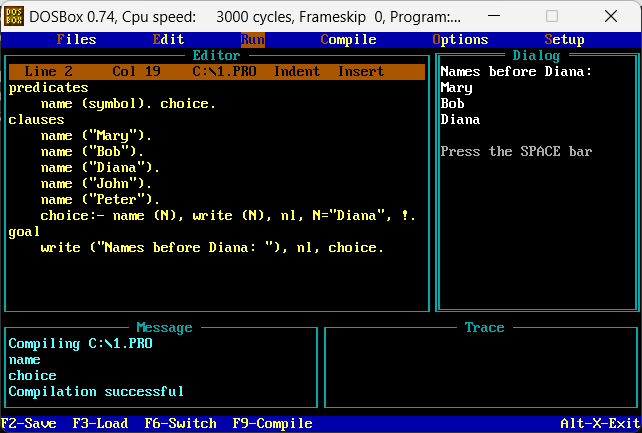Open the Edit menu
Screen dimensions: 642x433
(x=168, y=40)
